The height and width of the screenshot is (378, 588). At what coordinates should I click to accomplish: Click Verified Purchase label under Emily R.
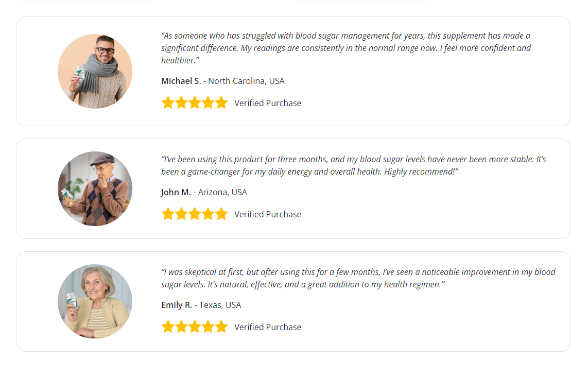(268, 328)
